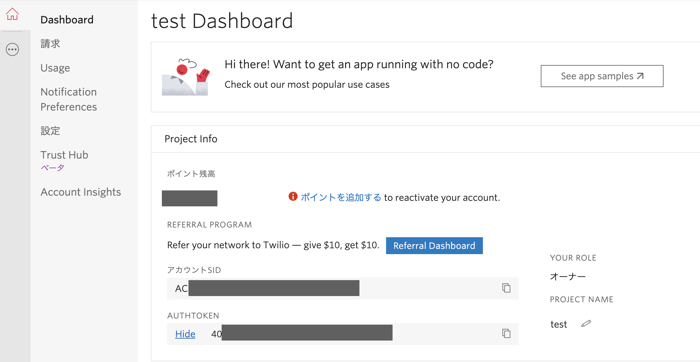Open Notification Preferences in sidebar

[69, 99]
